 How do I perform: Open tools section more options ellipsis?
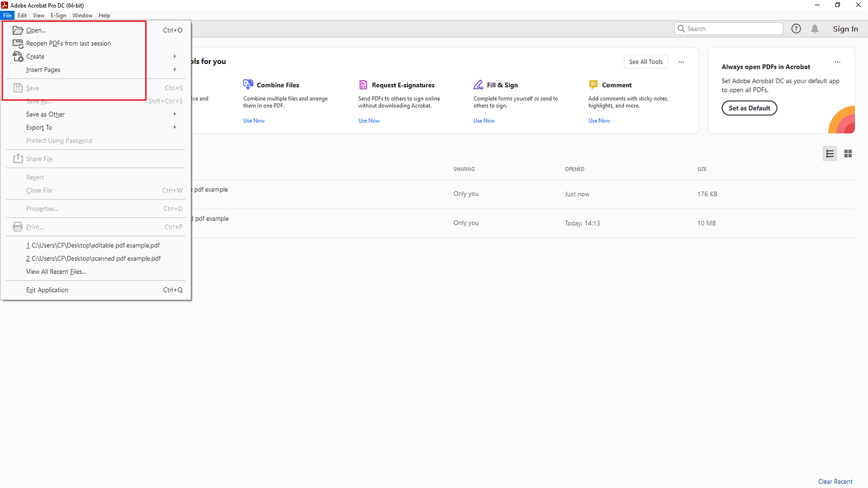coord(681,62)
